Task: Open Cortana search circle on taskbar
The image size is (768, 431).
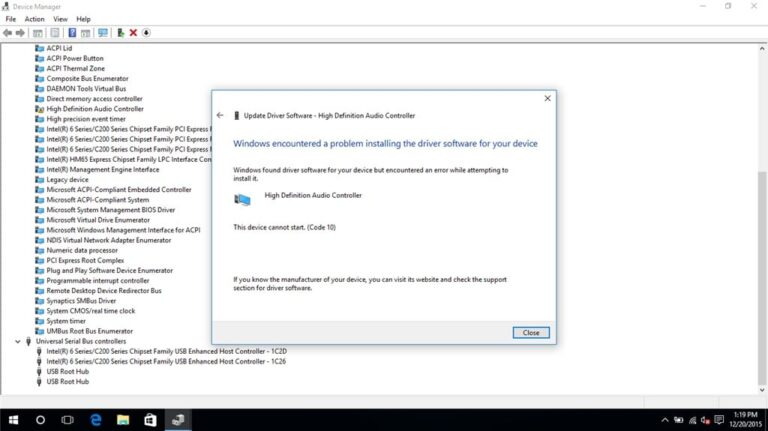Action: [x=41, y=420]
